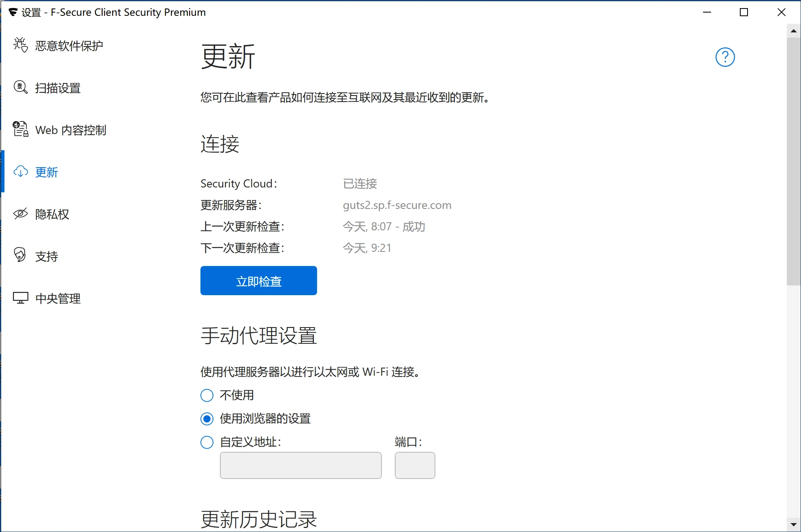Click the custom proxy address field

click(300, 466)
